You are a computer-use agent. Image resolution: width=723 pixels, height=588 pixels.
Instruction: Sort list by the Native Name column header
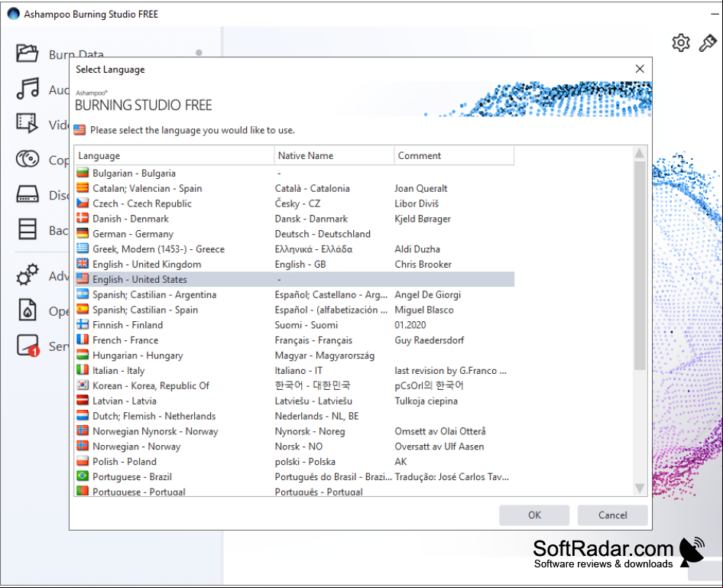(334, 156)
